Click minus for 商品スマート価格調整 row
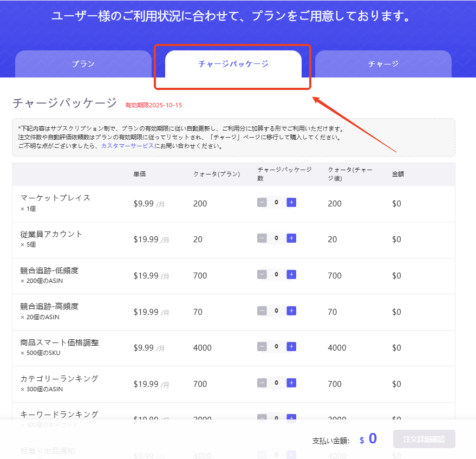 [262, 346]
